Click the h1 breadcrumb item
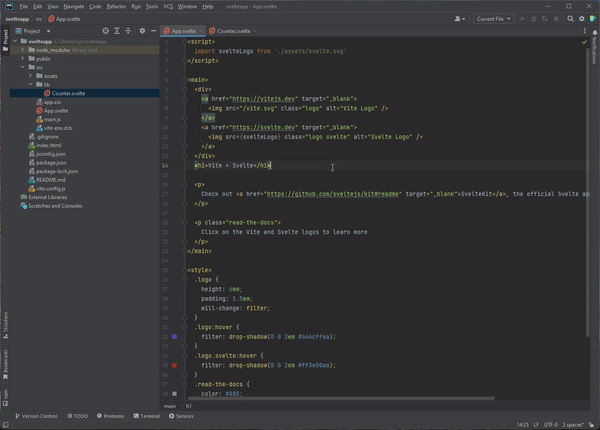600x430 pixels. pos(189,406)
